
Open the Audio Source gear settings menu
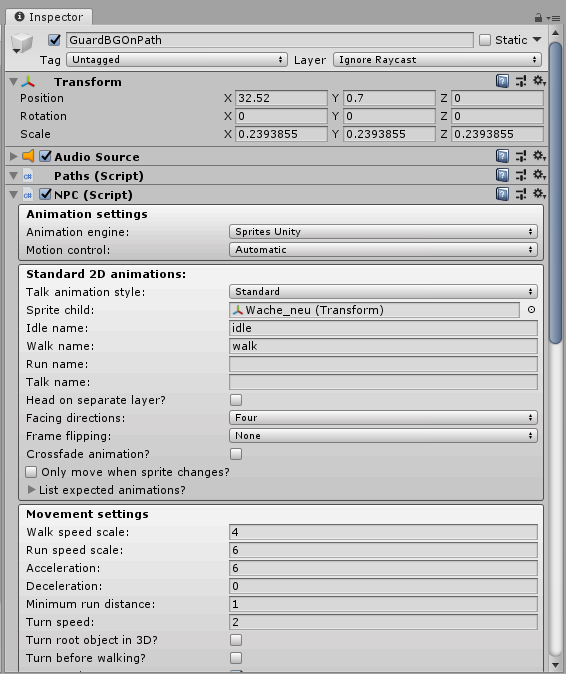pyautogui.click(x=539, y=156)
